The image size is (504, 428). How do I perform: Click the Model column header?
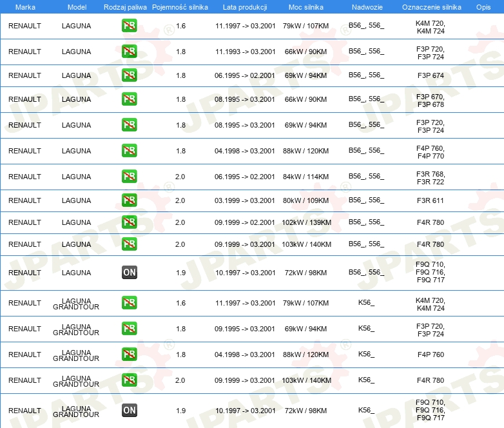pyautogui.click(x=77, y=7)
